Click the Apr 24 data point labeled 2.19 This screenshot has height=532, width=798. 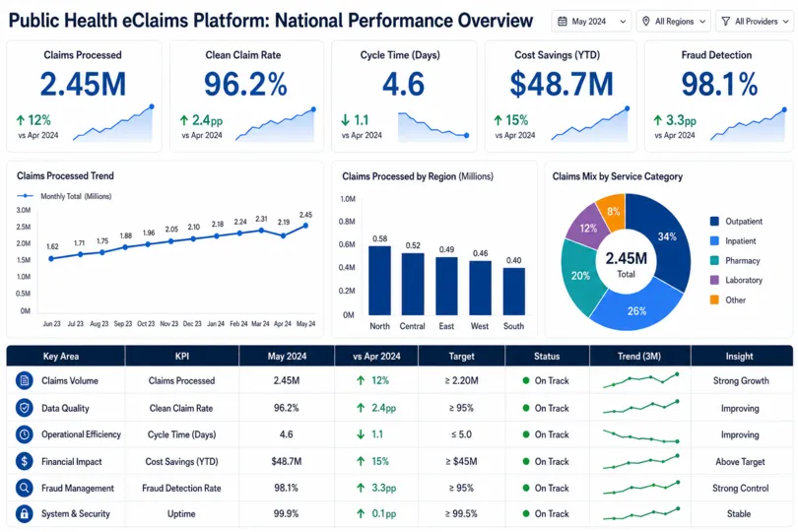point(283,235)
